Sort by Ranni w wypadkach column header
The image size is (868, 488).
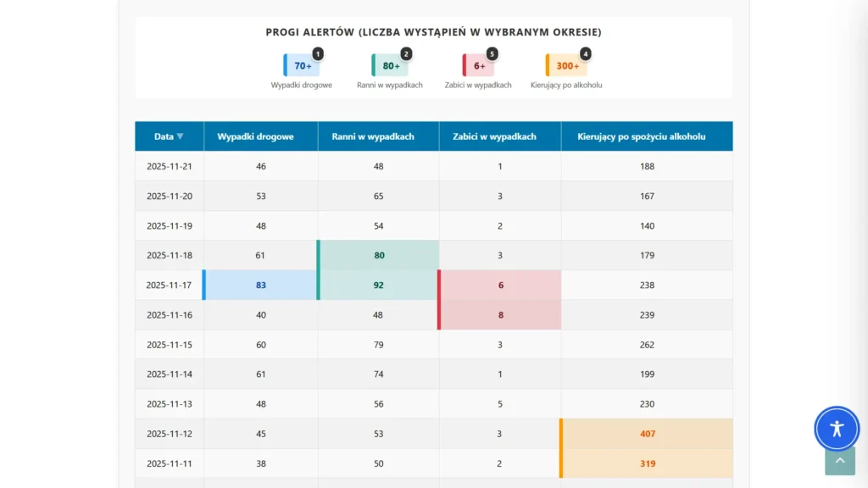coord(378,136)
